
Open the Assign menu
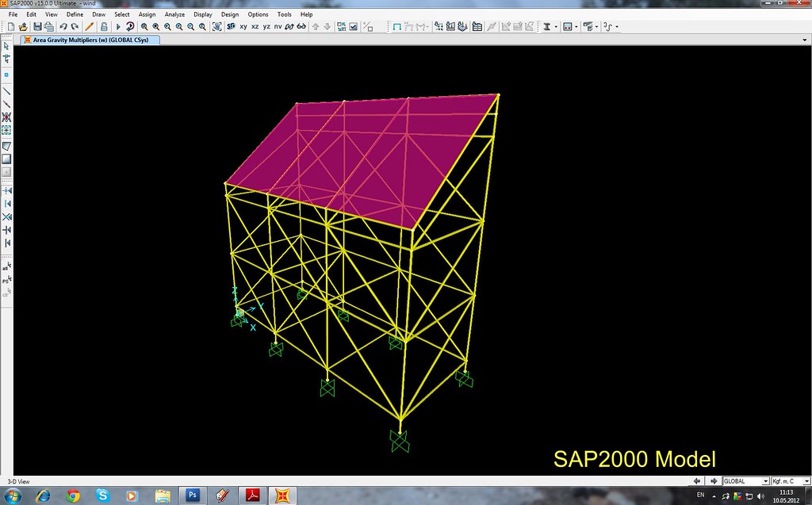pyautogui.click(x=147, y=14)
